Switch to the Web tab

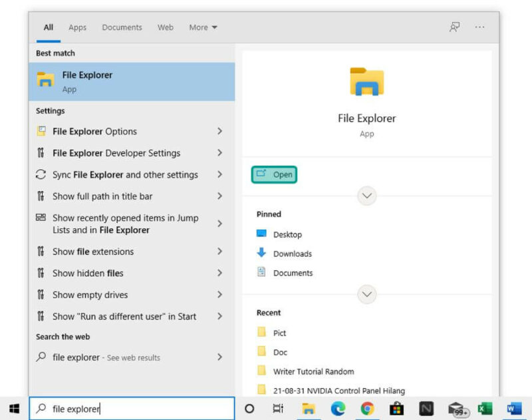[x=166, y=27]
